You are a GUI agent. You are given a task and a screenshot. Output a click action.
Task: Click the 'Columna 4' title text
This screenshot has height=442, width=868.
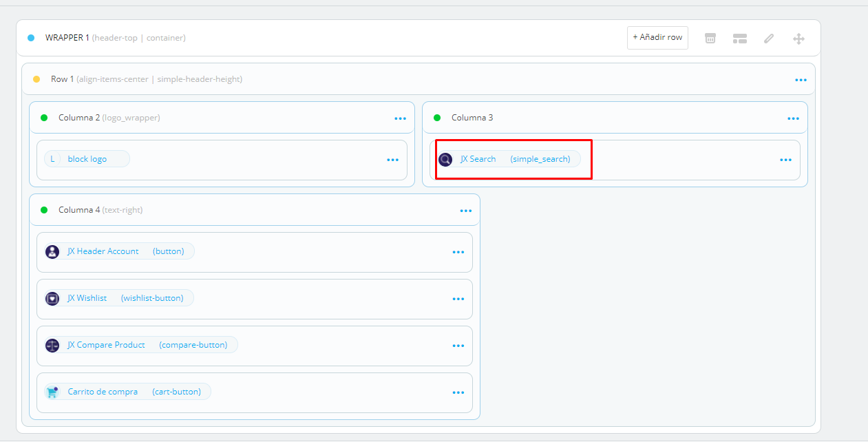(x=79, y=210)
